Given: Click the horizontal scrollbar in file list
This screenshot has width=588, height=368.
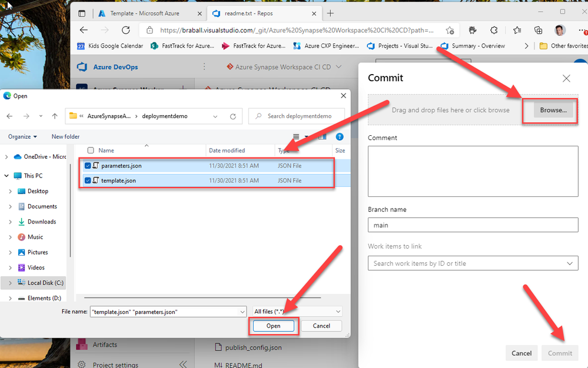Looking at the screenshot, I should tap(202, 297).
